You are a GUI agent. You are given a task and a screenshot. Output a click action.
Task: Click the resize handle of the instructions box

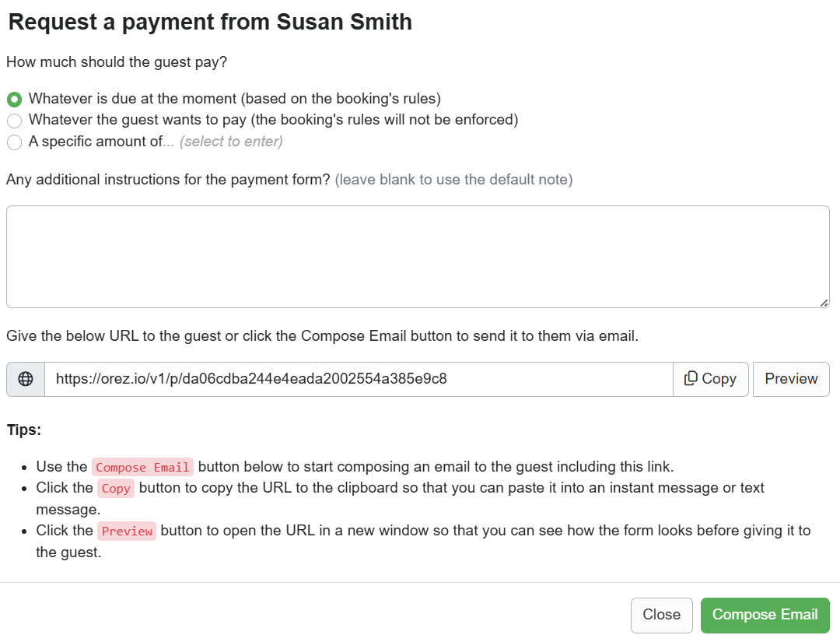pos(823,302)
